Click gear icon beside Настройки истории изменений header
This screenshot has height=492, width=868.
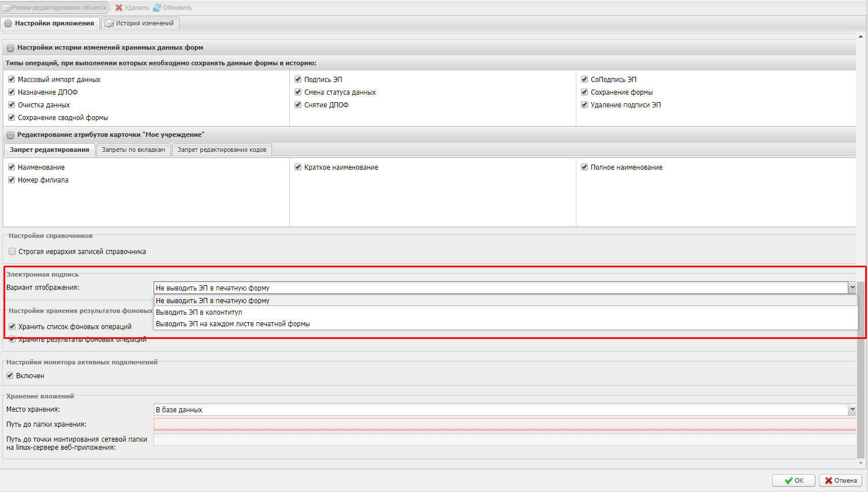10,48
